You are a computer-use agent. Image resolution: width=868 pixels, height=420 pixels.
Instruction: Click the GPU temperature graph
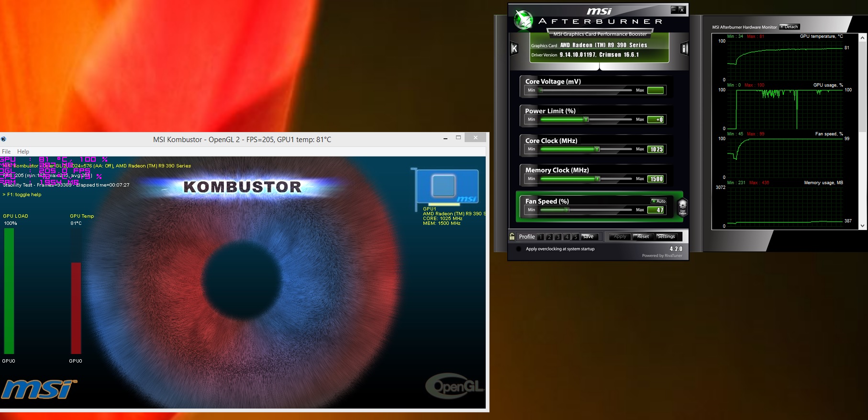click(785, 60)
